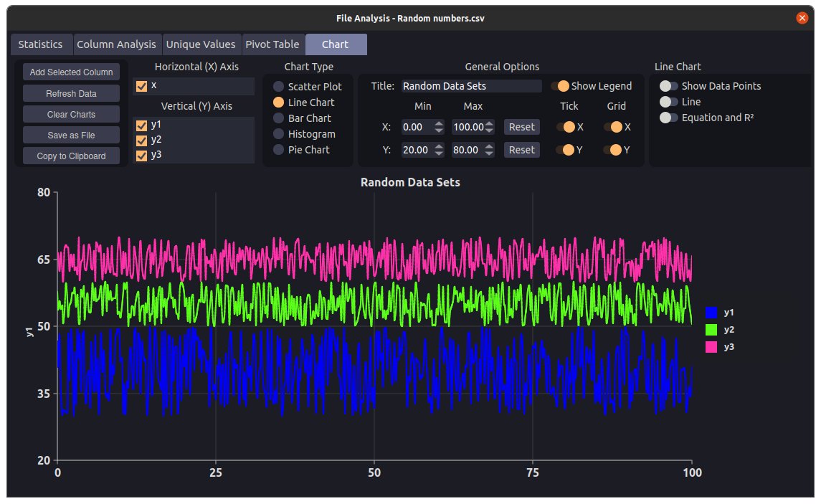Screen dimensions: 821x504
Task: Click the X Max value field
Action: tap(468, 127)
